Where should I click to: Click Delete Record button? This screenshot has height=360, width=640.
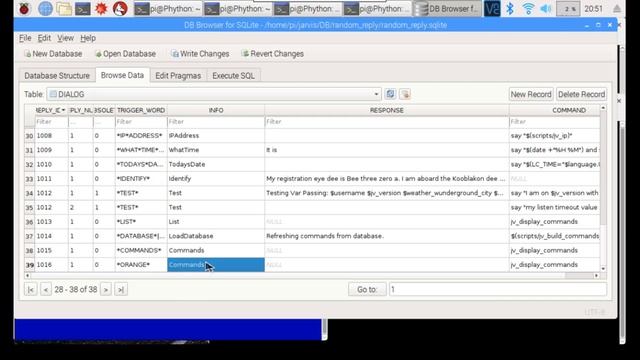581,94
